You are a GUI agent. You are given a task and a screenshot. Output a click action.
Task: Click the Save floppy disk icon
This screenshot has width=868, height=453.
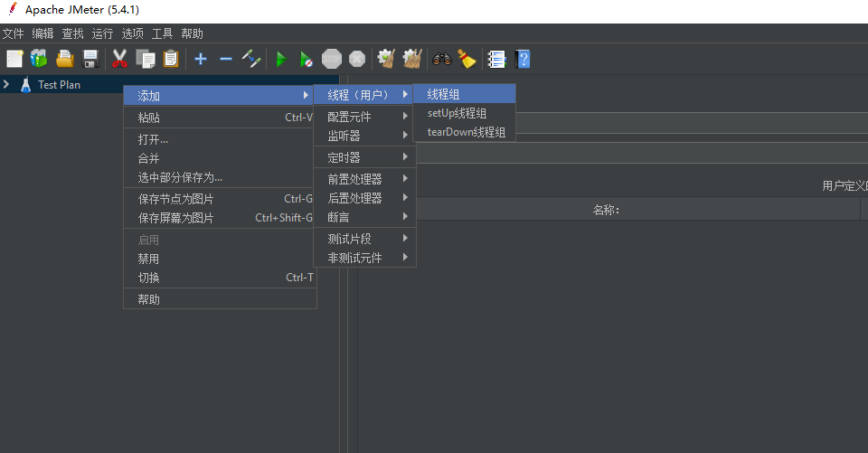point(90,59)
